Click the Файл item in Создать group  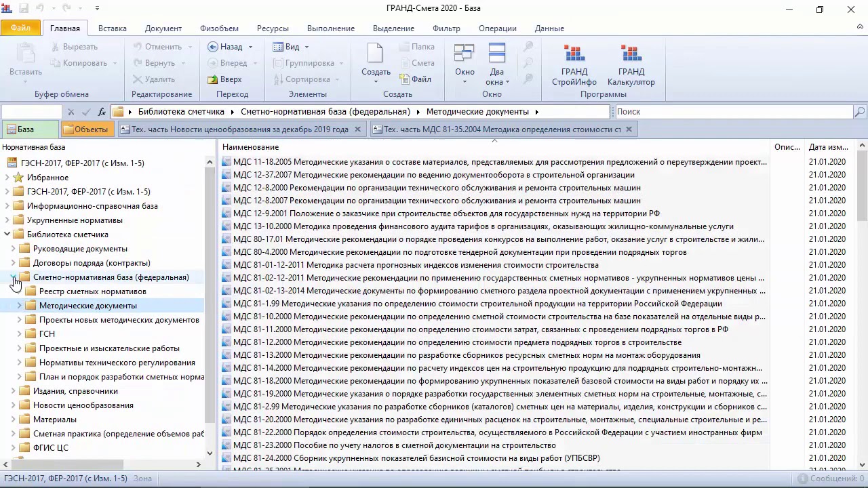point(415,79)
